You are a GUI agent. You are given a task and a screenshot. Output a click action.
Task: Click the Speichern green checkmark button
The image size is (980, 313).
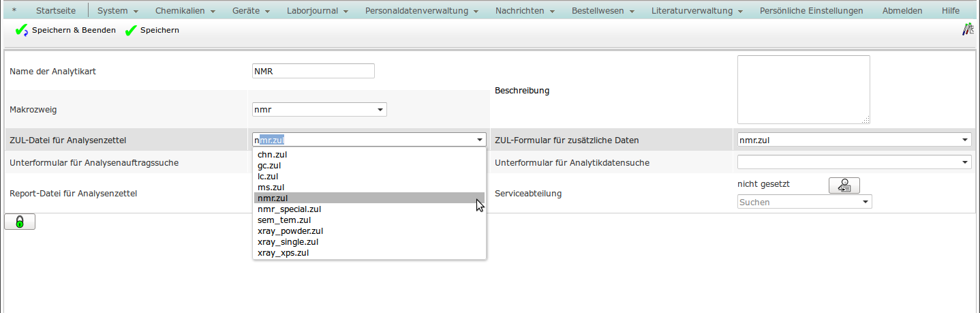[152, 31]
